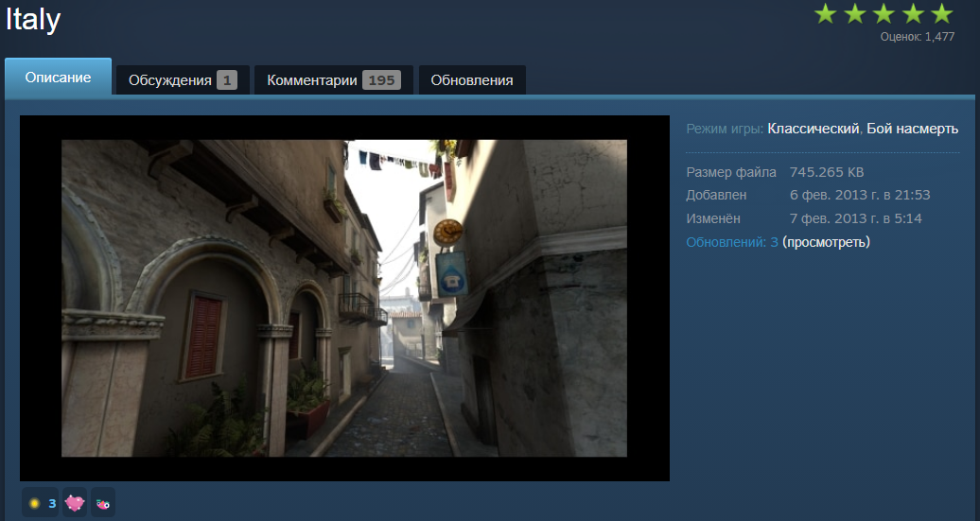Click the Размер файла label
The width and height of the screenshot is (980, 521).
point(731,172)
